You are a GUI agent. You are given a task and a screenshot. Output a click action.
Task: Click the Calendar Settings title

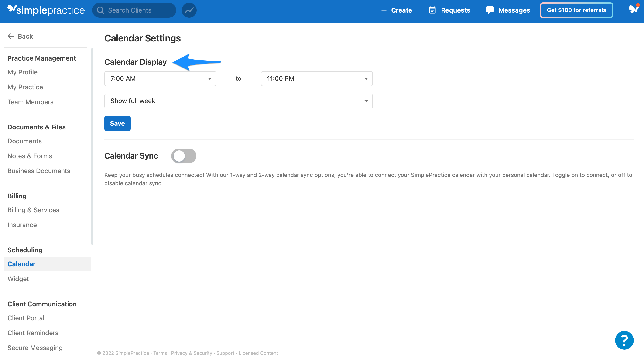click(x=143, y=38)
